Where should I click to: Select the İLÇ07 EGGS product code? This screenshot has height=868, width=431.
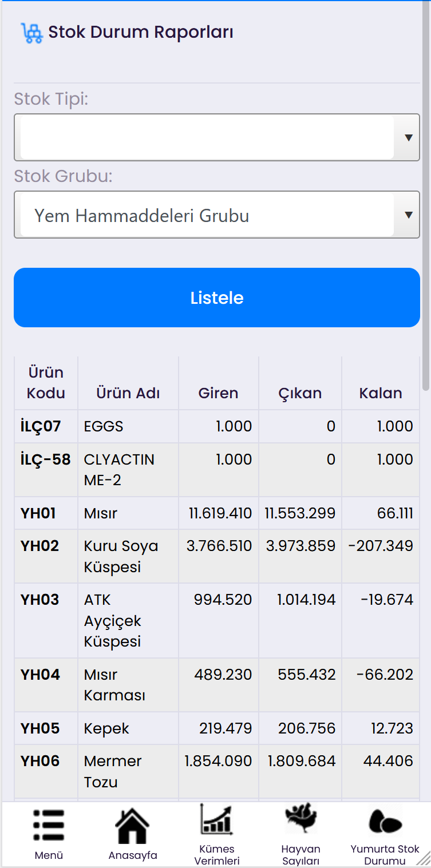(41, 426)
